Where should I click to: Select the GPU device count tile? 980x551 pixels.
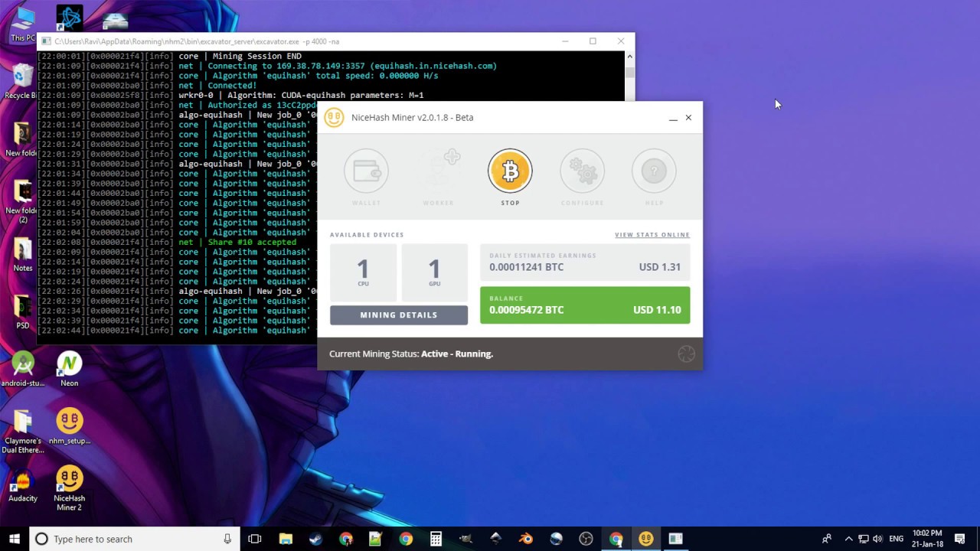(434, 272)
